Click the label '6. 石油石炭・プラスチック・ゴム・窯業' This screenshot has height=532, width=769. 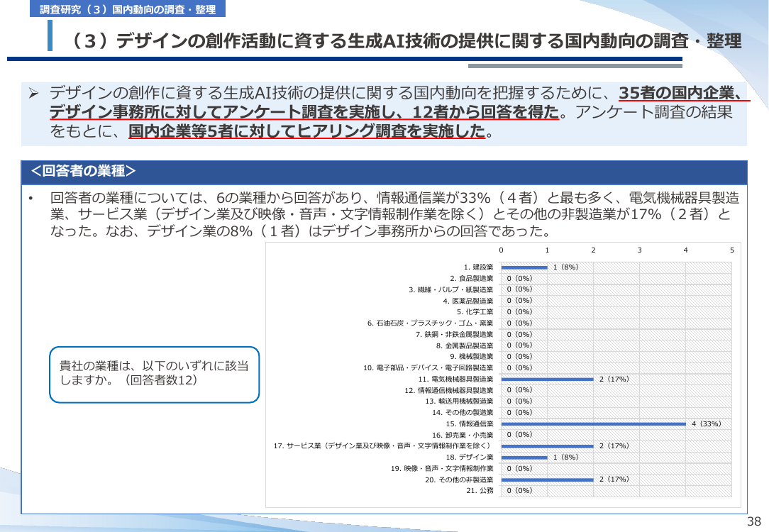431,323
